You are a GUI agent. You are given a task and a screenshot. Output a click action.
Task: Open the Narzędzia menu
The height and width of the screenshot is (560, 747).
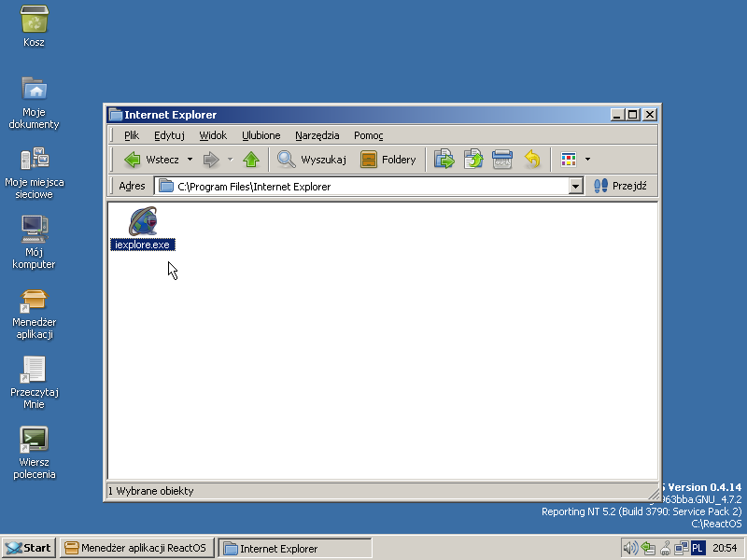click(x=317, y=135)
